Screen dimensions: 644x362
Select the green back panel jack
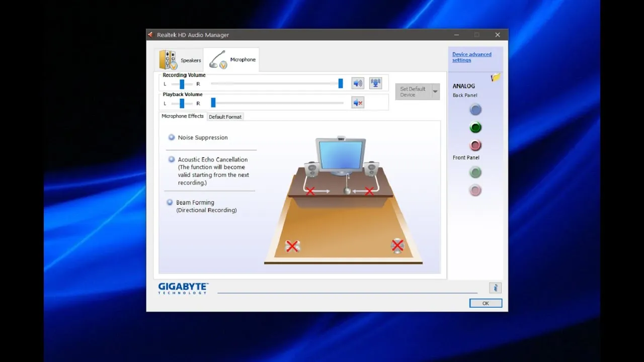475,128
